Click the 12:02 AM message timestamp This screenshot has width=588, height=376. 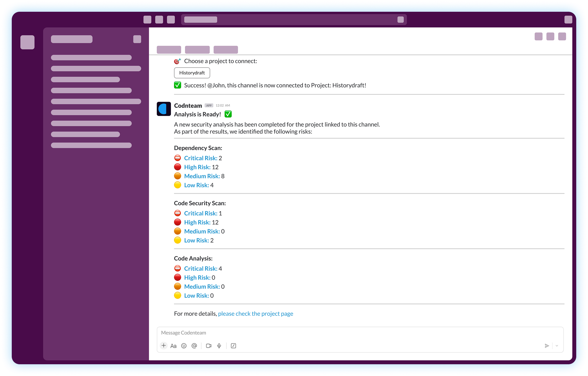point(223,105)
